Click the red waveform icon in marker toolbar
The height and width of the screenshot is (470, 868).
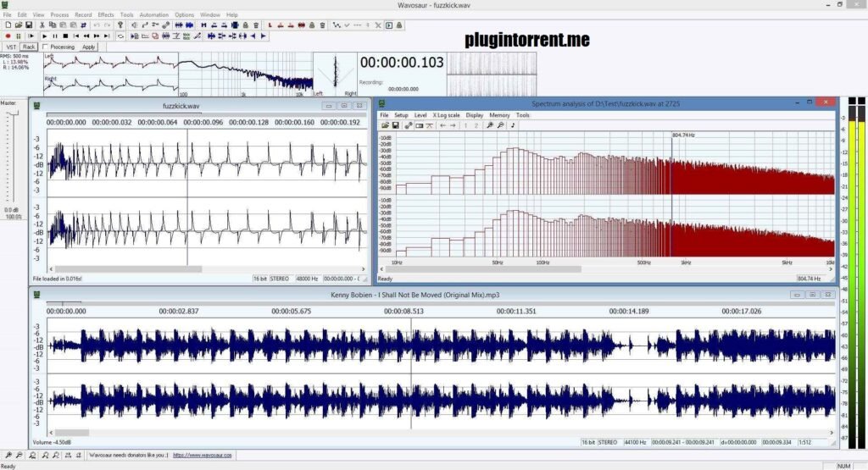[302, 25]
